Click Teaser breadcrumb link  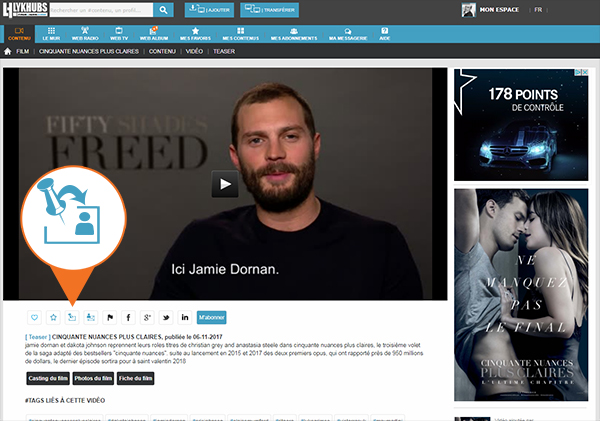click(x=224, y=51)
